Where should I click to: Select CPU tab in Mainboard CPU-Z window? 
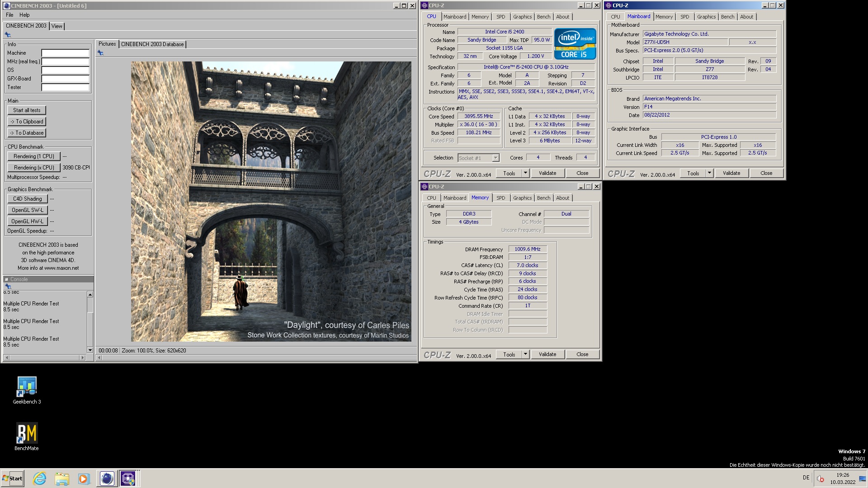(x=615, y=17)
